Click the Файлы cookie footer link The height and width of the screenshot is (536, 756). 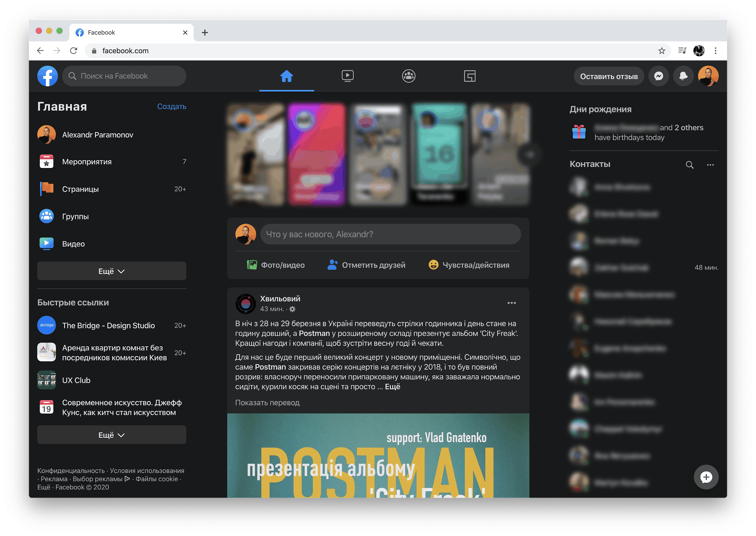[x=157, y=479]
